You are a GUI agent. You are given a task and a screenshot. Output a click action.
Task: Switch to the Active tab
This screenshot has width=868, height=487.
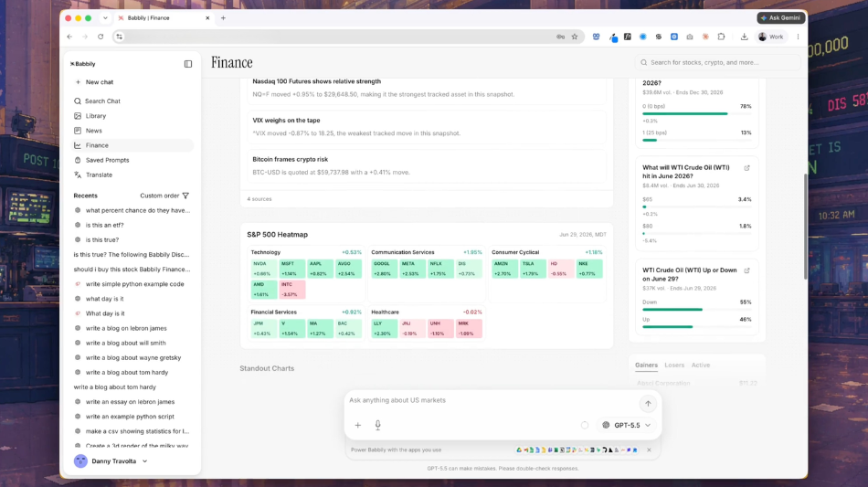pyautogui.click(x=700, y=365)
